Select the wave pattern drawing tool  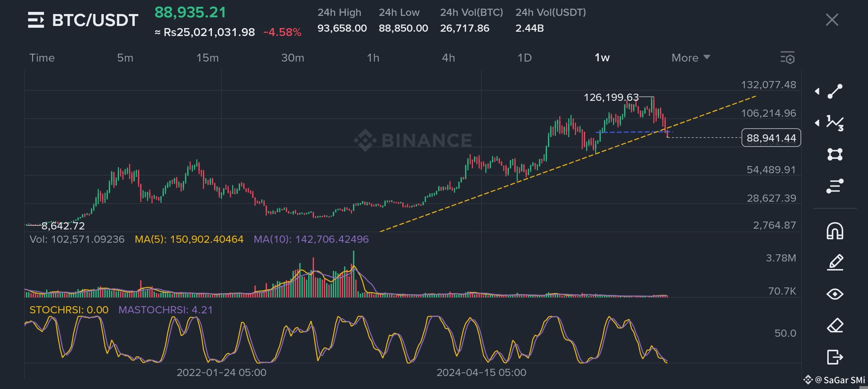835,123
